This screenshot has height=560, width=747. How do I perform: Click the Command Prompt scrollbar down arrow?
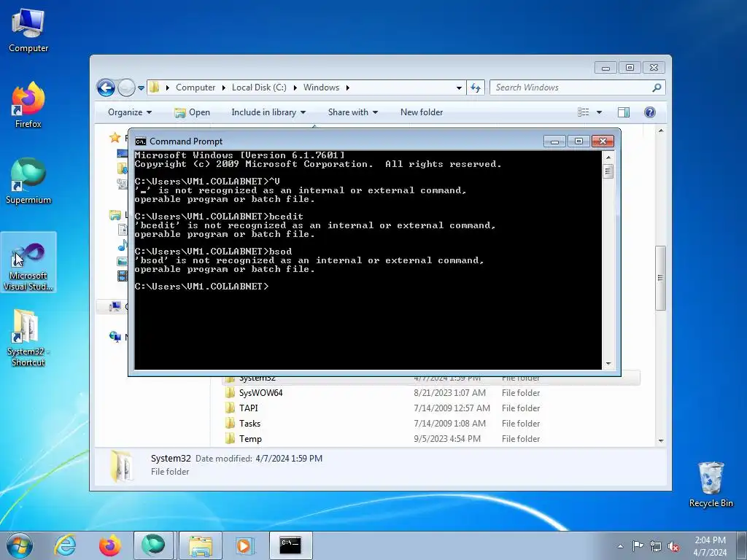click(608, 364)
